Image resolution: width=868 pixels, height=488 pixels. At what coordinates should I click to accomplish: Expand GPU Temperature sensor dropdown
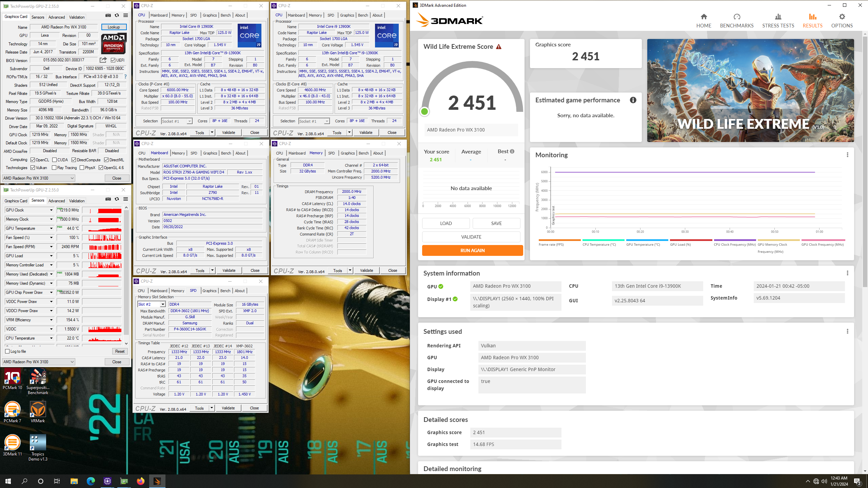(51, 228)
